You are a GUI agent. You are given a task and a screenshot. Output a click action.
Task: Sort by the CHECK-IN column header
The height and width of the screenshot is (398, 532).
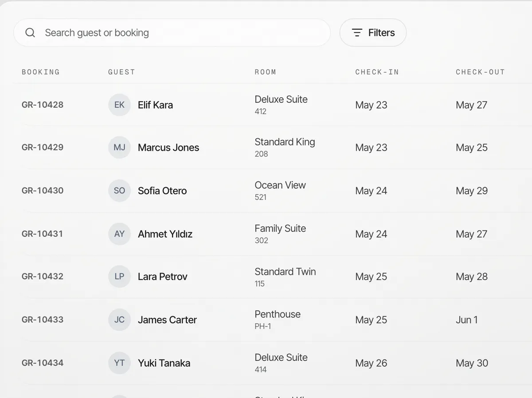tap(377, 72)
